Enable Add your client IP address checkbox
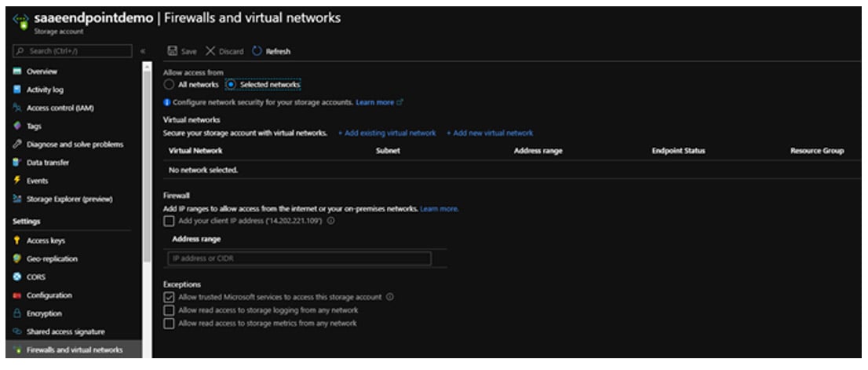Viewport: 868px width, 370px height. [x=169, y=222]
